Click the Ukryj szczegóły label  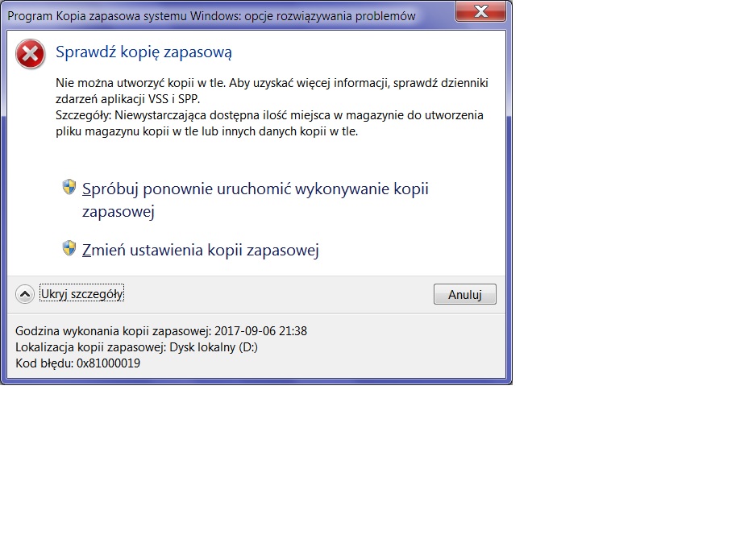pyautogui.click(x=81, y=294)
